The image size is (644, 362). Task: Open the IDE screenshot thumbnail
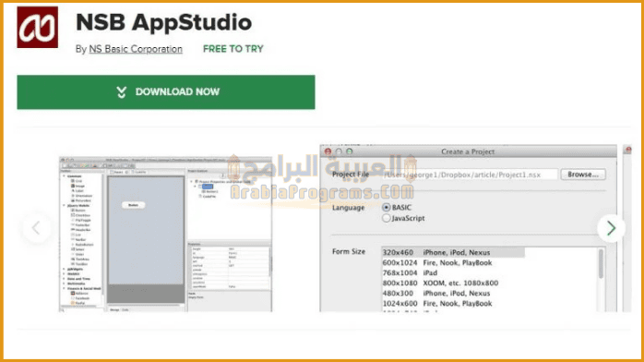click(165, 234)
